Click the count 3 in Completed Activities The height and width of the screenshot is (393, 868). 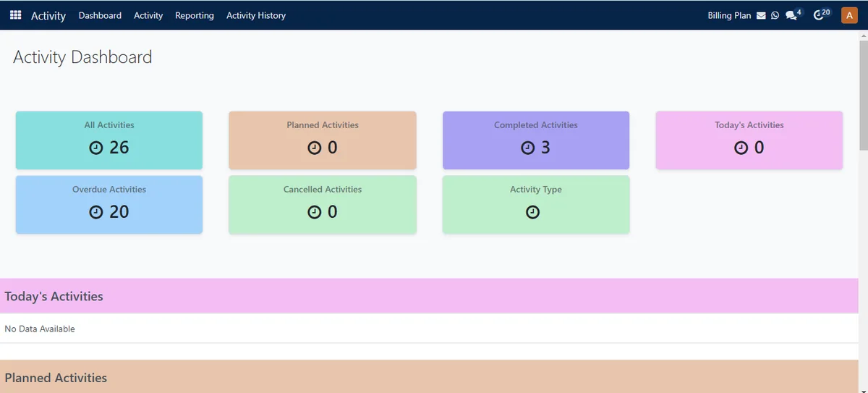click(x=545, y=148)
